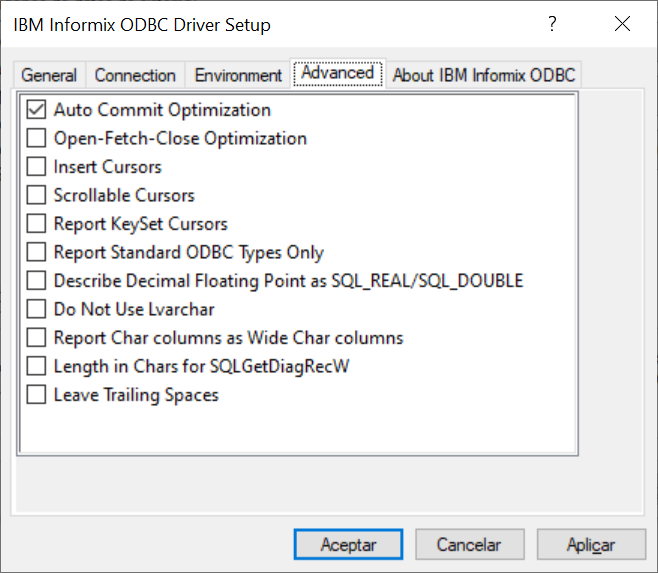Click the Aceptar button
The height and width of the screenshot is (573, 658).
[x=348, y=544]
